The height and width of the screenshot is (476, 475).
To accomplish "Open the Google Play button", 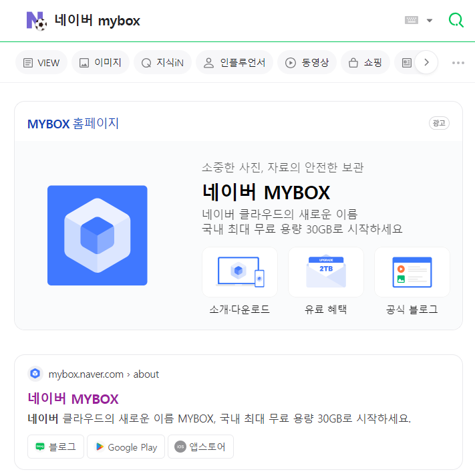I will point(126,447).
